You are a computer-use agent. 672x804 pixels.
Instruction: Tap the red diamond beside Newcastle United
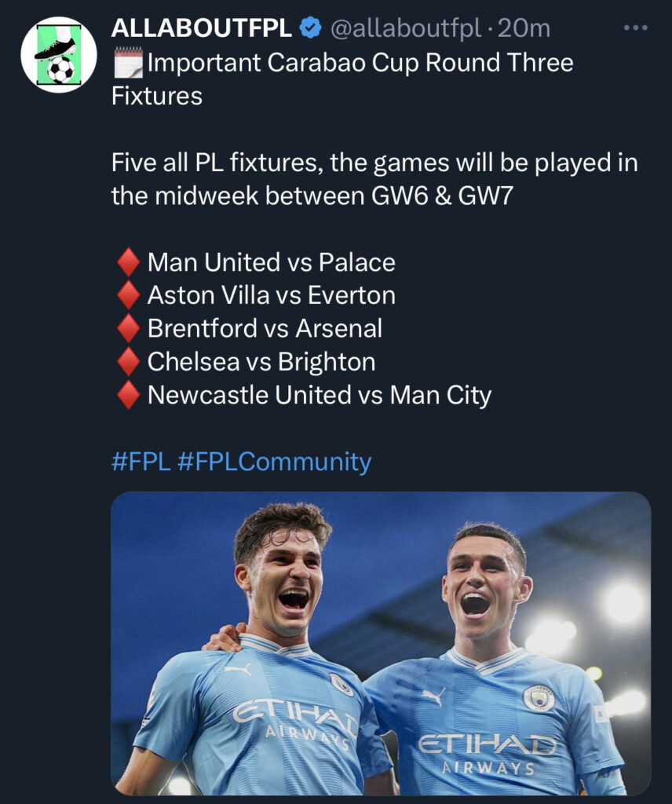(x=127, y=395)
